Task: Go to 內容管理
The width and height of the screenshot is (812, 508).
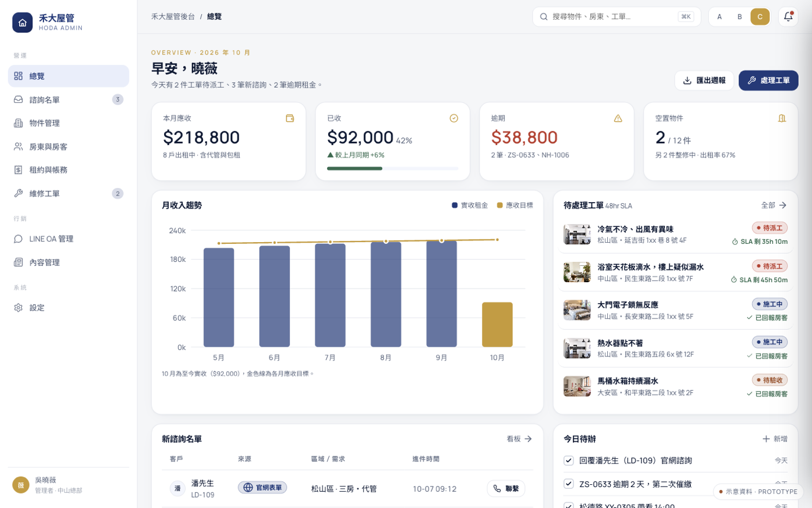Action: pos(68,262)
